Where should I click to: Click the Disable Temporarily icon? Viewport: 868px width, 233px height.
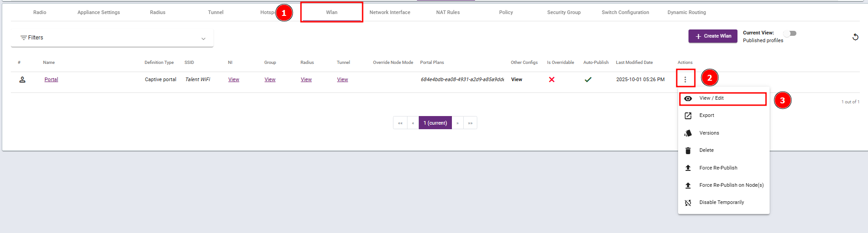pos(688,203)
